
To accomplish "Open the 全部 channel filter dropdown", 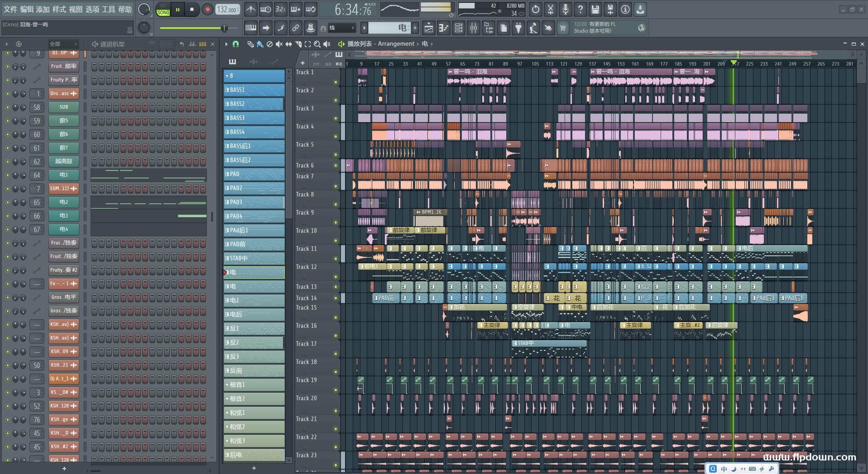I will (63, 44).
